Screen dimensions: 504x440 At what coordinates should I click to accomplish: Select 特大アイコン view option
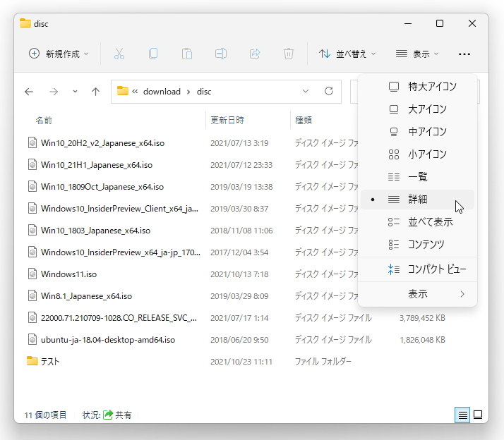[x=418, y=87]
